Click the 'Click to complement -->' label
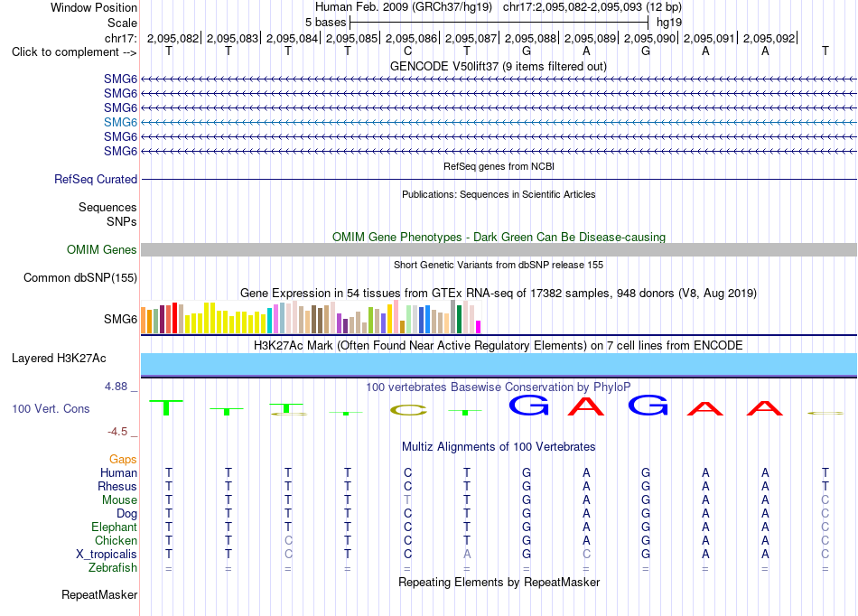 tap(74, 52)
